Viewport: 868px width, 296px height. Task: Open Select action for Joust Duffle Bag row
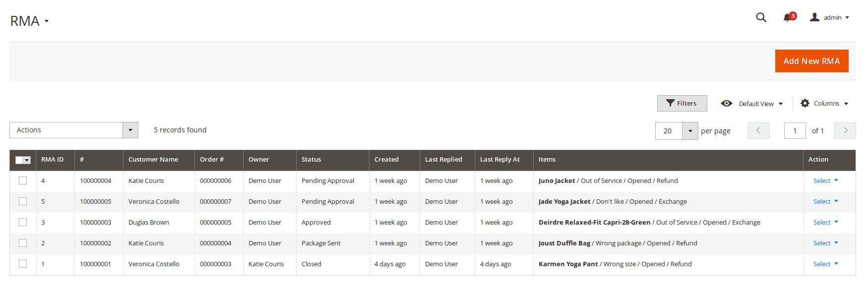(x=825, y=243)
